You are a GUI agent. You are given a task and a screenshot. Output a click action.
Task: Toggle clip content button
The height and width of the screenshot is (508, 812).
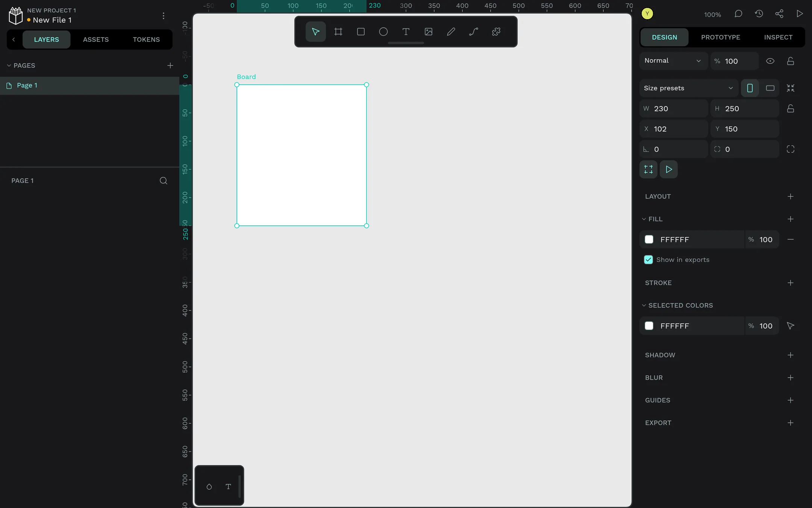point(648,169)
